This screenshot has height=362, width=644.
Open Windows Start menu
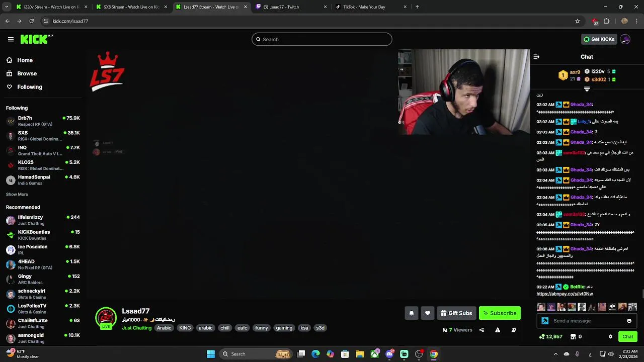tap(211, 354)
